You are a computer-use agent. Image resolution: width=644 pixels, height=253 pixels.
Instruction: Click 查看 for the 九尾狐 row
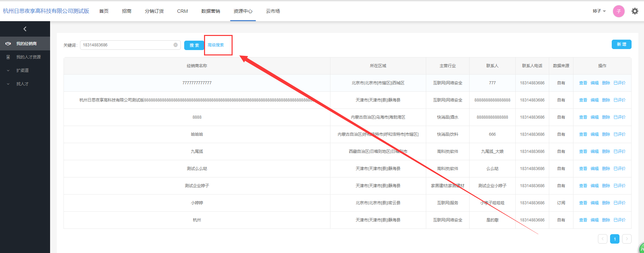click(583, 152)
